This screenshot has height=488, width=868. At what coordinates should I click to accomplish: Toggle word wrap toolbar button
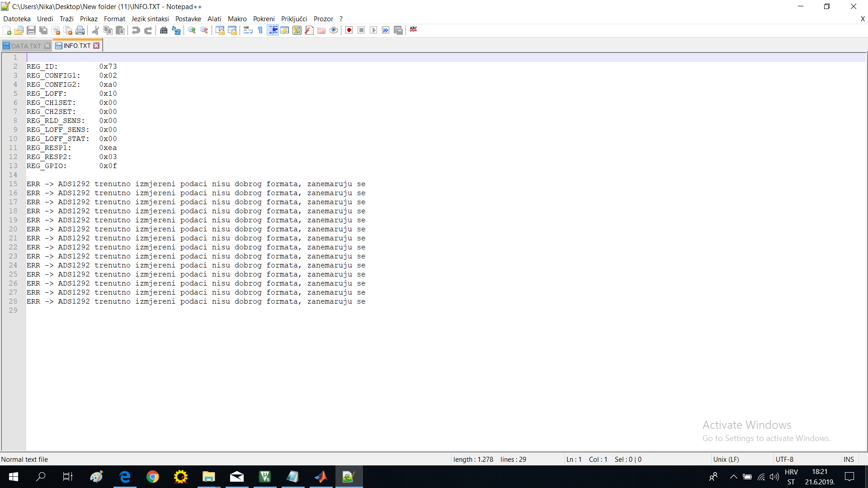tap(248, 30)
